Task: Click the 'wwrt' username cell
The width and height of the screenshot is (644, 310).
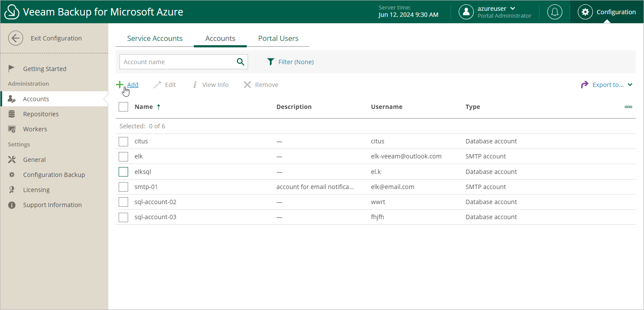Action: point(378,202)
